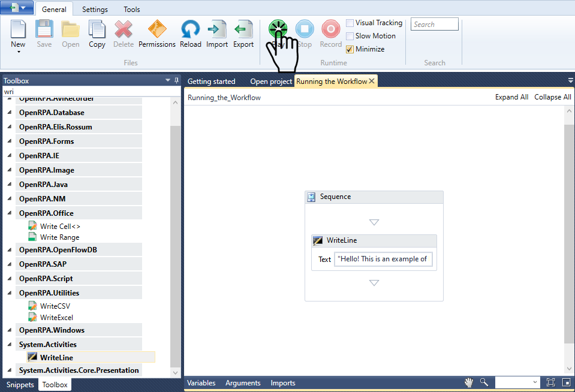Open the dropdown arrow under New

(19, 52)
